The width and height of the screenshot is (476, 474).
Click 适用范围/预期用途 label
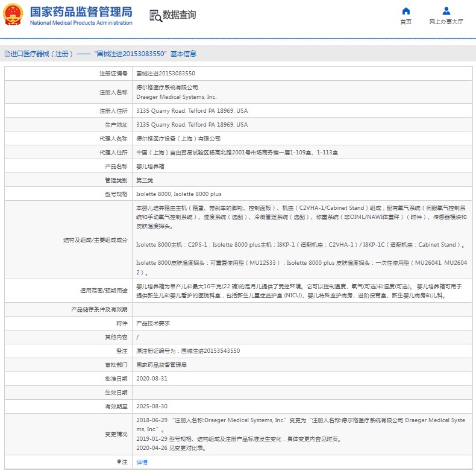pos(104,291)
